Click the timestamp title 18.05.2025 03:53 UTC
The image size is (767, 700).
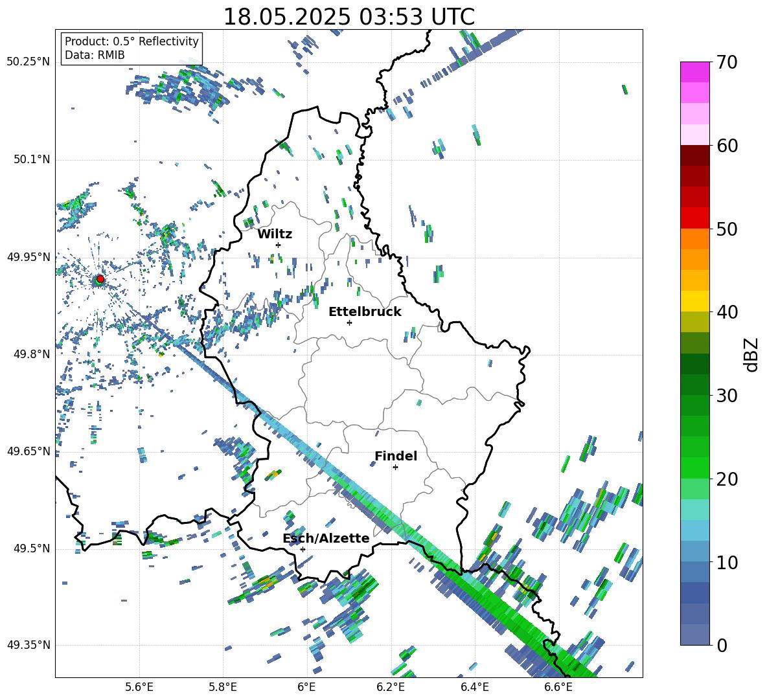[349, 17]
